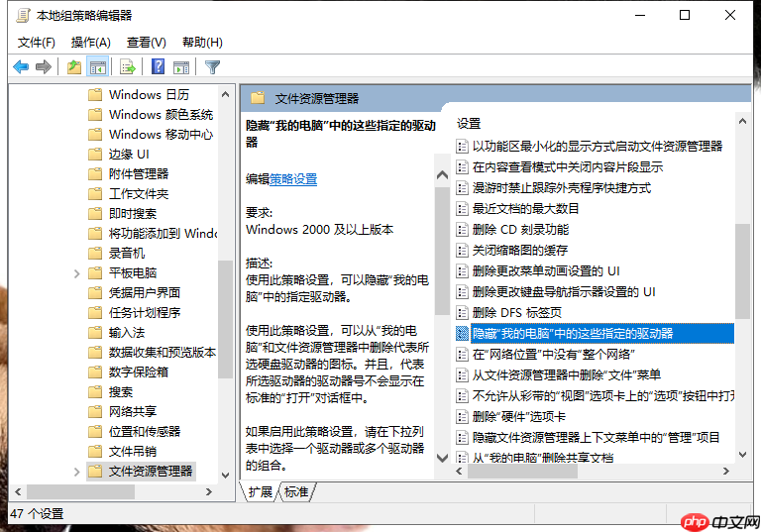The width and height of the screenshot is (761, 532).
Task: Click the Back arrow toolbar icon
Action: [x=21, y=66]
